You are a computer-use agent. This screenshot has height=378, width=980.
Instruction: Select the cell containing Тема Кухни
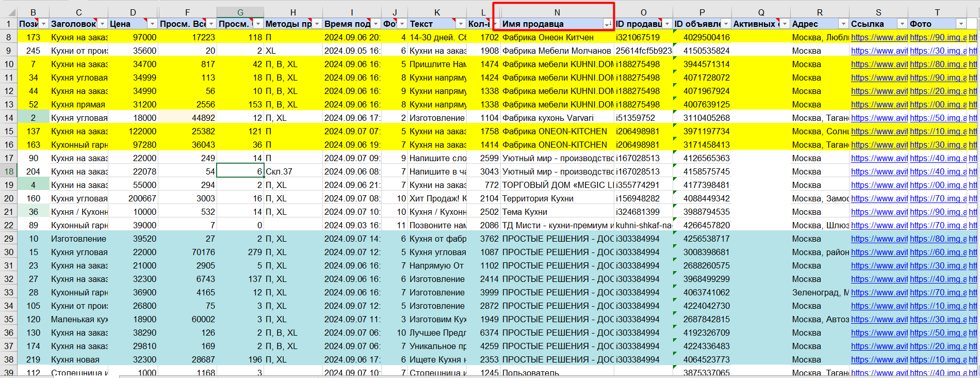[557, 212]
